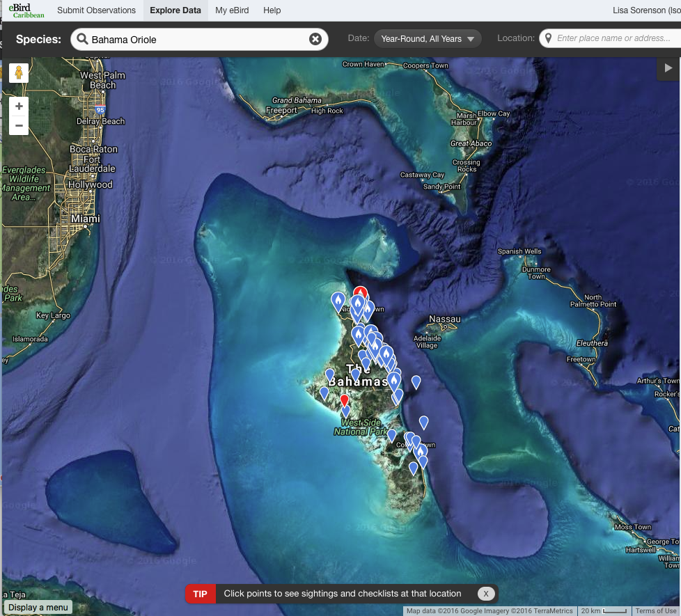Open the Terms of Use link
This screenshot has height=616, width=681.
pyautogui.click(x=655, y=611)
